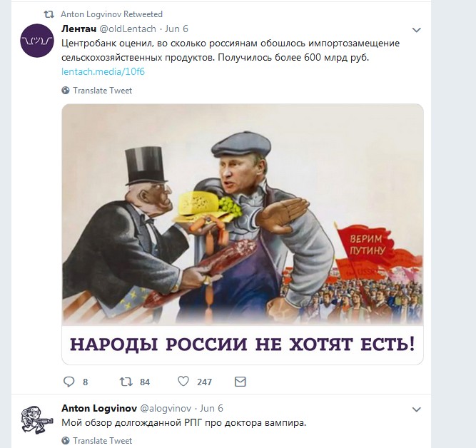Click the reply speech bubble icon
Image resolution: width=476 pixels, height=448 pixels.
69,382
